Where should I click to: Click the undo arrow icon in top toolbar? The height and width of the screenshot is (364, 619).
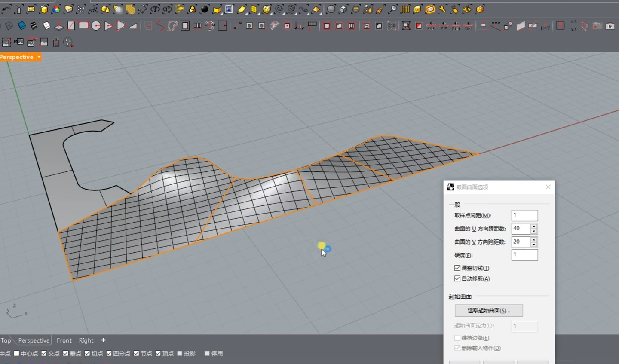pyautogui.click(x=6, y=9)
